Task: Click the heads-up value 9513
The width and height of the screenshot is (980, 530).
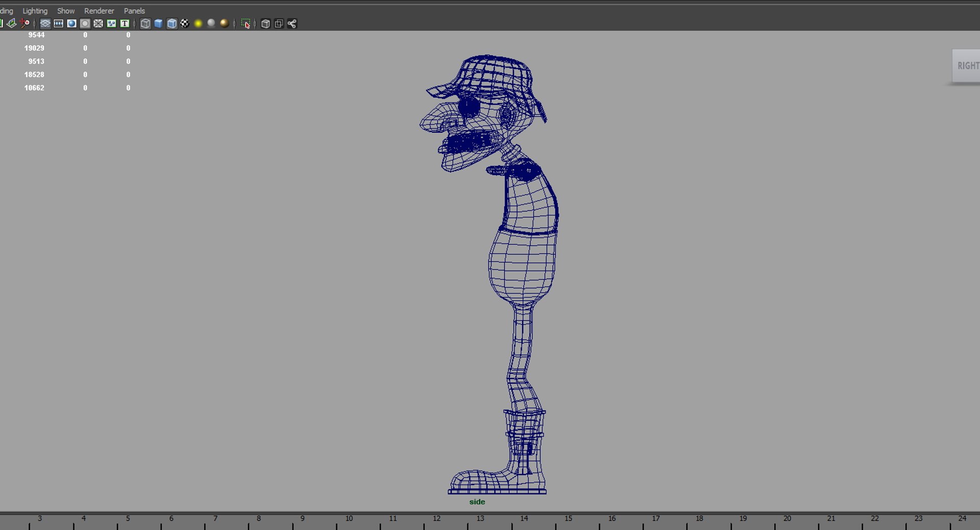Action: [36, 61]
